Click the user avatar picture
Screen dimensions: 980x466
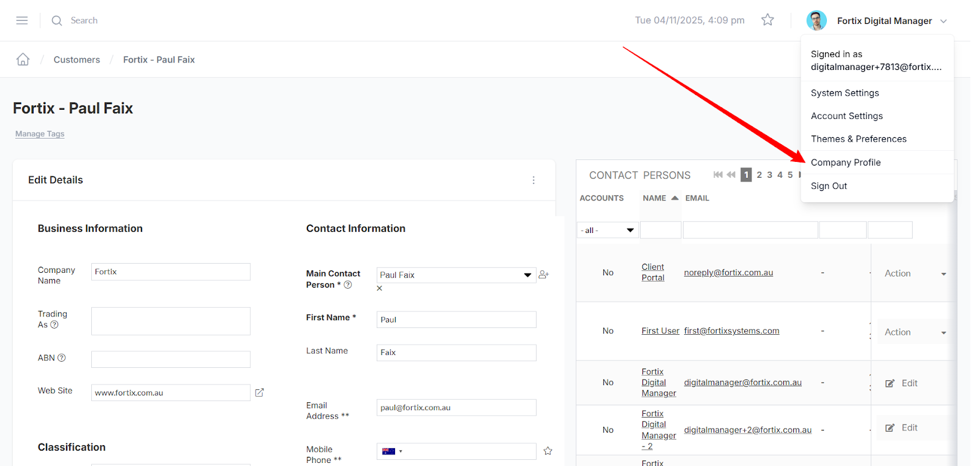816,20
